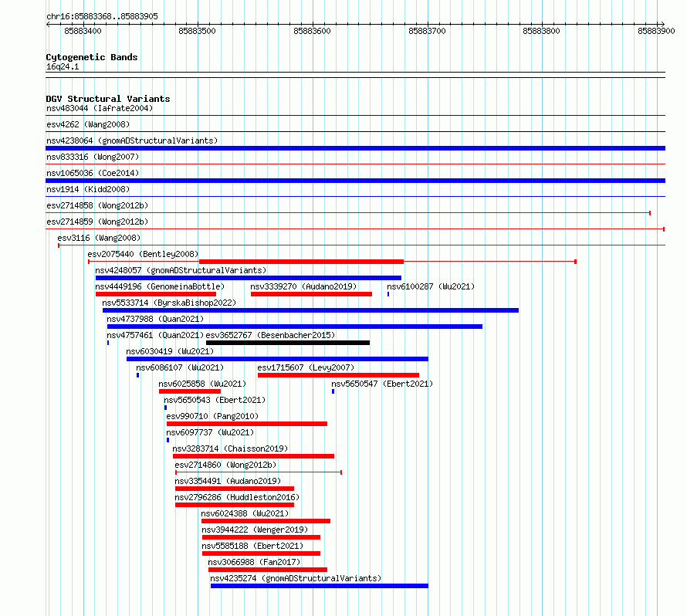This screenshot has height=616, width=687.
Task: Click the red bar under nsv3066988
Action: [268, 570]
